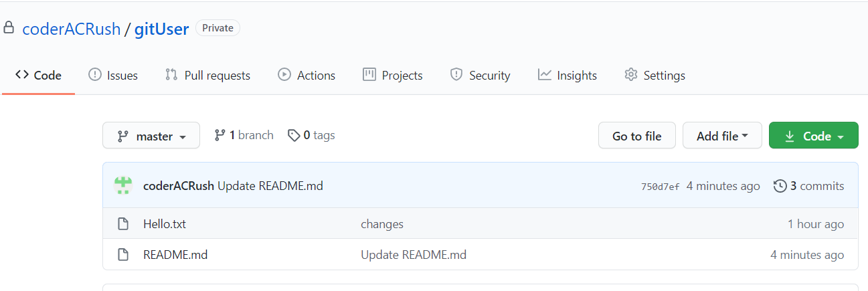Open the Add file dropdown

point(722,136)
